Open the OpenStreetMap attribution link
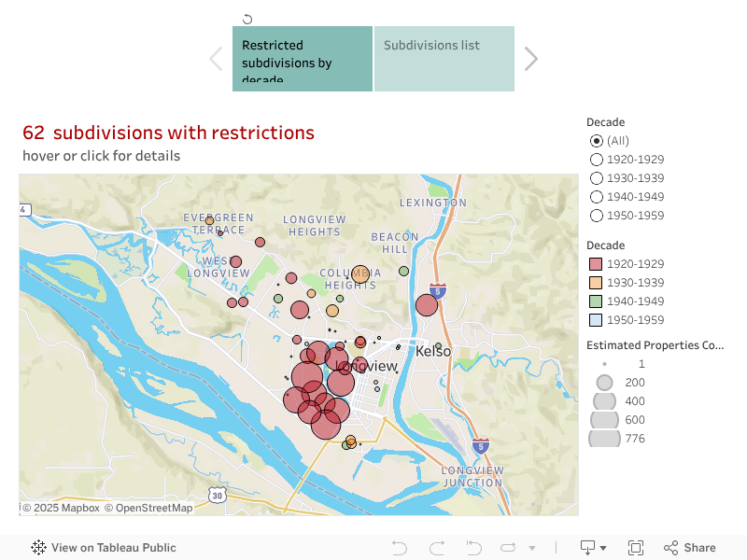The width and height of the screenshot is (747, 560). pos(148,509)
